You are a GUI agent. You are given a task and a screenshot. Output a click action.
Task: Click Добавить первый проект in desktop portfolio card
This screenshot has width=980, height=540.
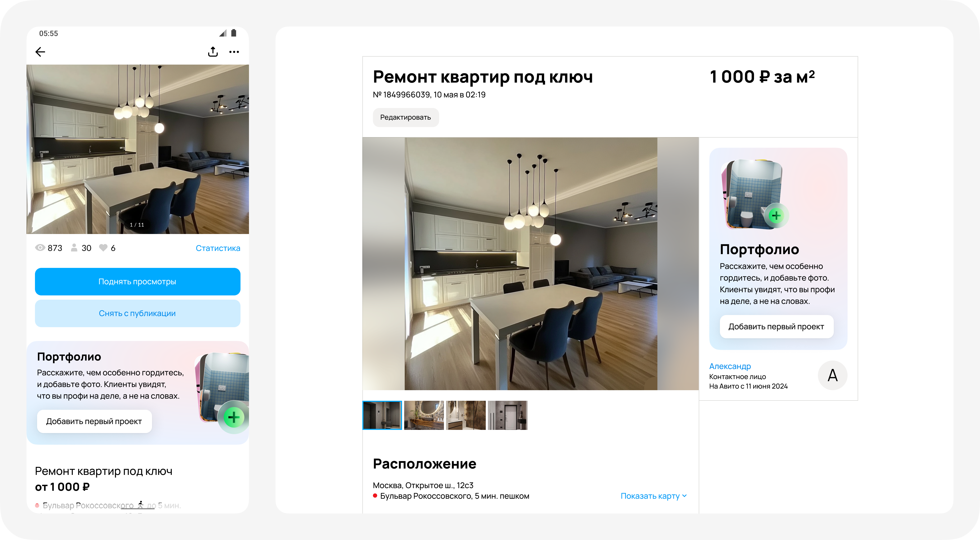pos(776,326)
